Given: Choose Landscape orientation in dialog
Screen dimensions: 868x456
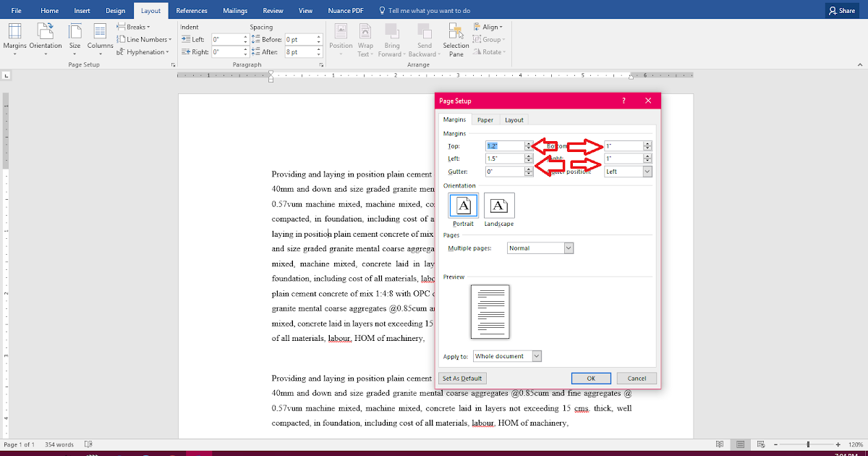Looking at the screenshot, I should [499, 210].
